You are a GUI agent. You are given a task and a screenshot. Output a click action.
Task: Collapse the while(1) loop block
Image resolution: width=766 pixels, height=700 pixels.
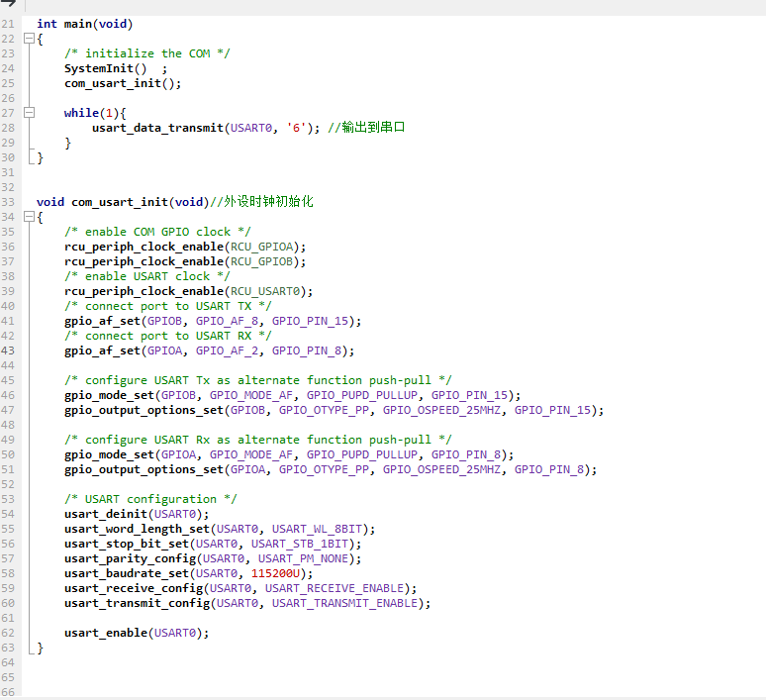29,113
